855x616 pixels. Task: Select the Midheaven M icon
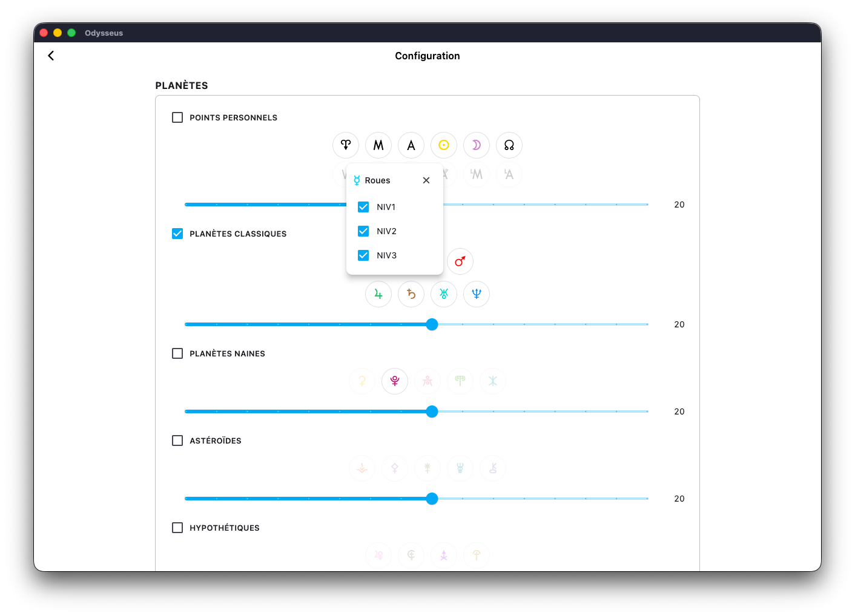point(378,145)
